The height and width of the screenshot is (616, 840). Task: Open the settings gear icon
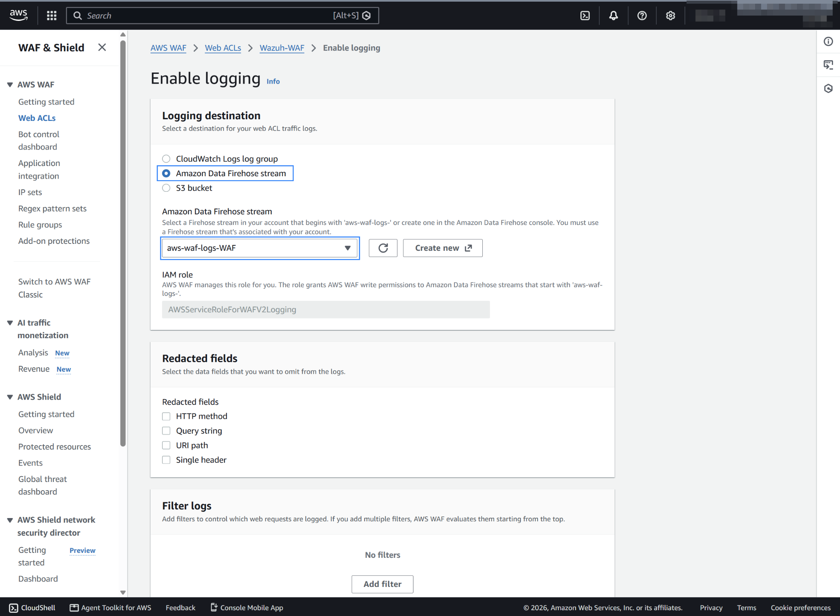670,16
